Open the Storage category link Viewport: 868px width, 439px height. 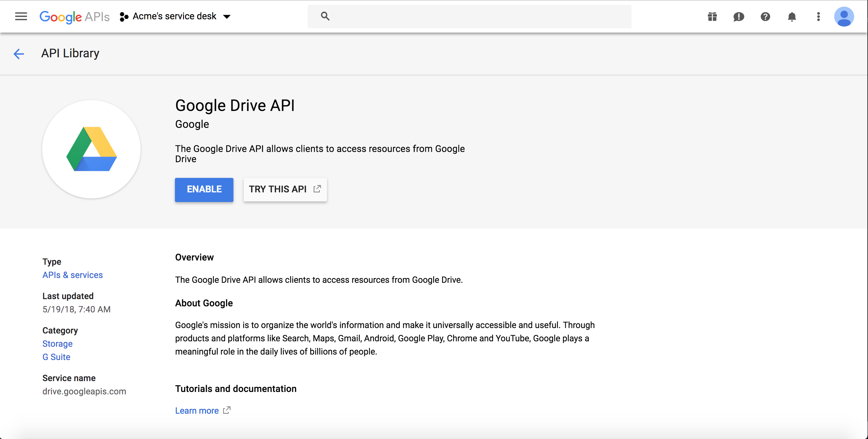[x=57, y=344]
